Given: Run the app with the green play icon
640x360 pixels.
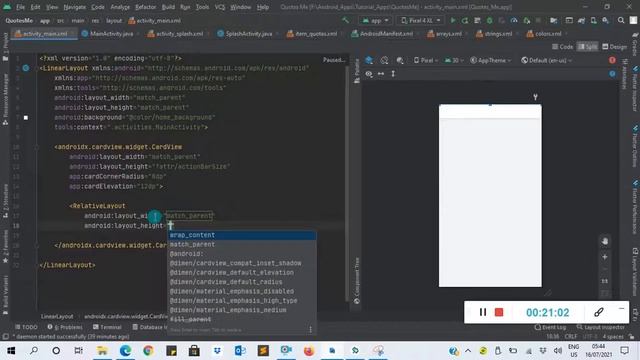Looking at the screenshot, I should (x=453, y=20).
